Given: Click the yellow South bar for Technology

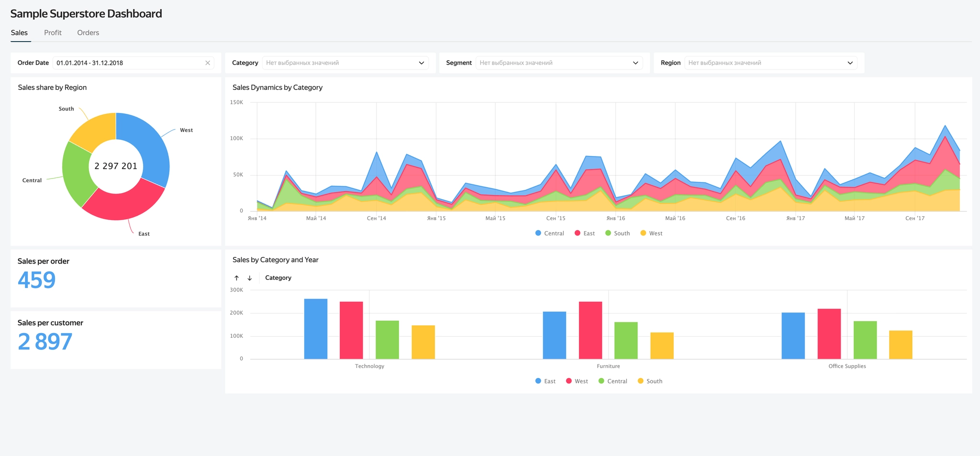Looking at the screenshot, I should [x=423, y=342].
